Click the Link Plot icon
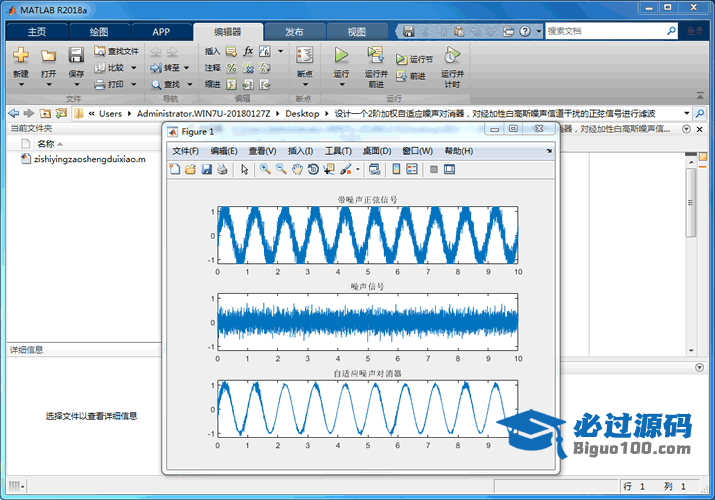The height and width of the screenshot is (500, 715). point(374,170)
